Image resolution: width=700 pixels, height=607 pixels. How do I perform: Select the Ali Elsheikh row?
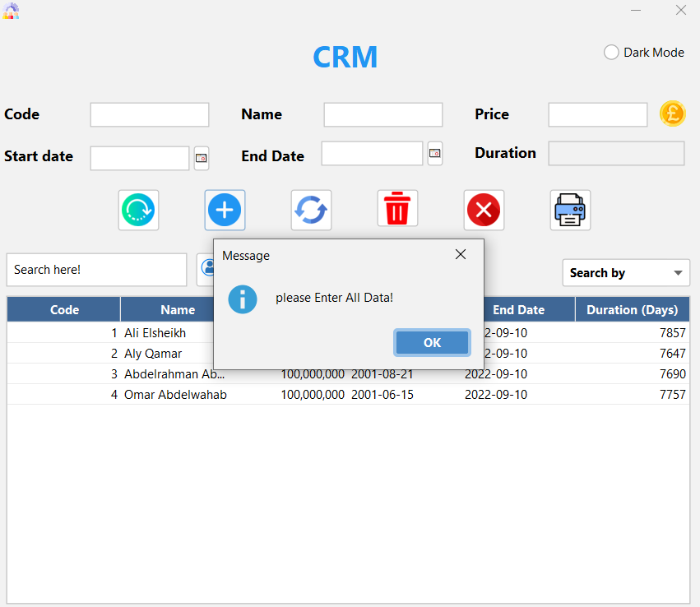[x=348, y=332]
